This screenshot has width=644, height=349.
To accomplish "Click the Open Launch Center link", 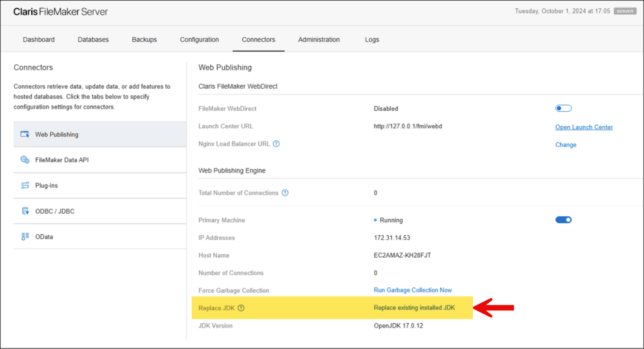I will tap(584, 127).
